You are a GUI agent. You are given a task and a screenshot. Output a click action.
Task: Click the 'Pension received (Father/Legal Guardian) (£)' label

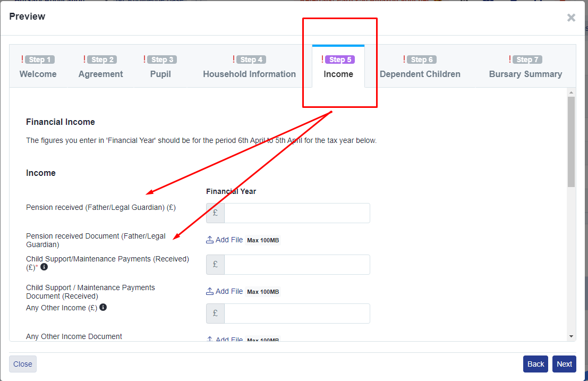(x=101, y=207)
